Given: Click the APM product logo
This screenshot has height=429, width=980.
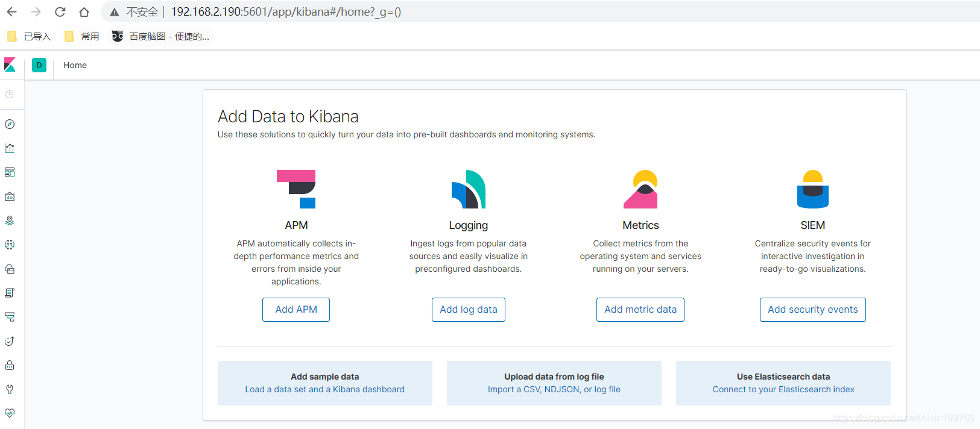Looking at the screenshot, I should 296,189.
